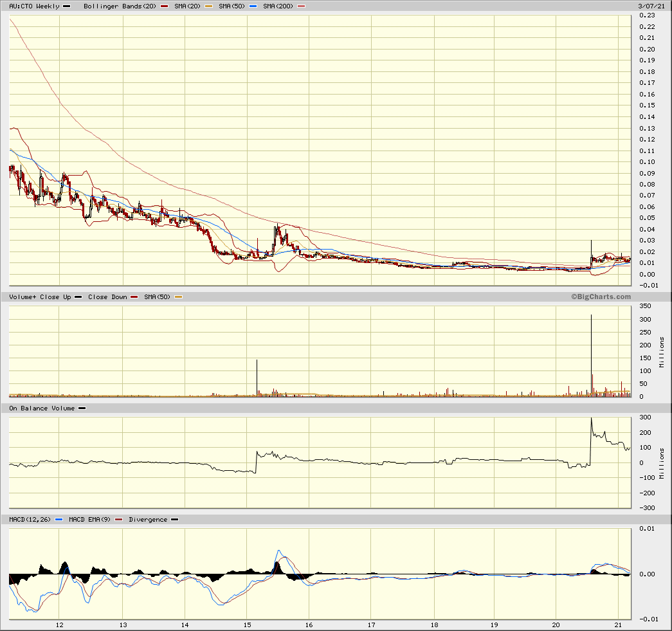Click the -100 On Balance Volume axis value
The width and height of the screenshot is (672, 631).
[x=647, y=477]
